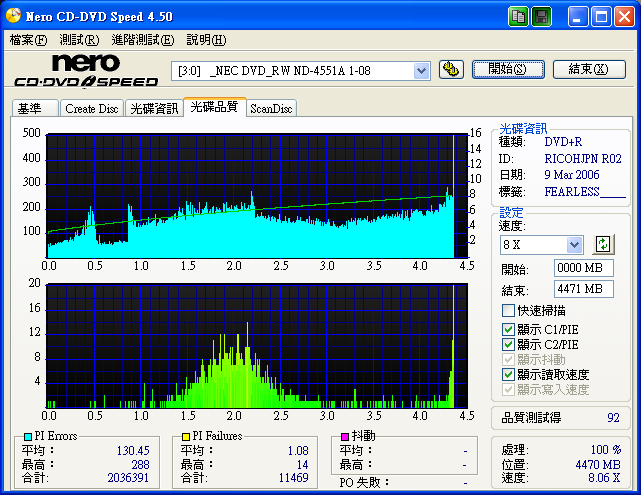This screenshot has height=495, width=641.
Task: Click the refresh speed list icon
Action: click(x=603, y=244)
